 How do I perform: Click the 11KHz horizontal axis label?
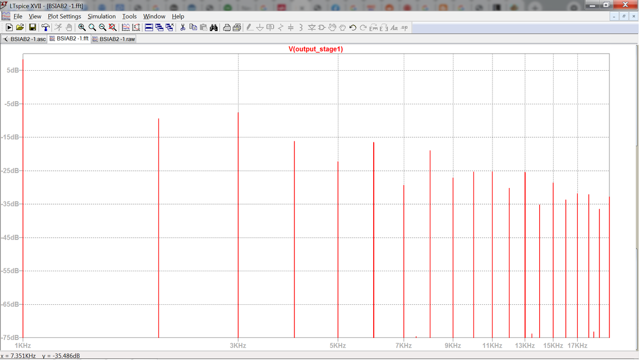pyautogui.click(x=492, y=345)
